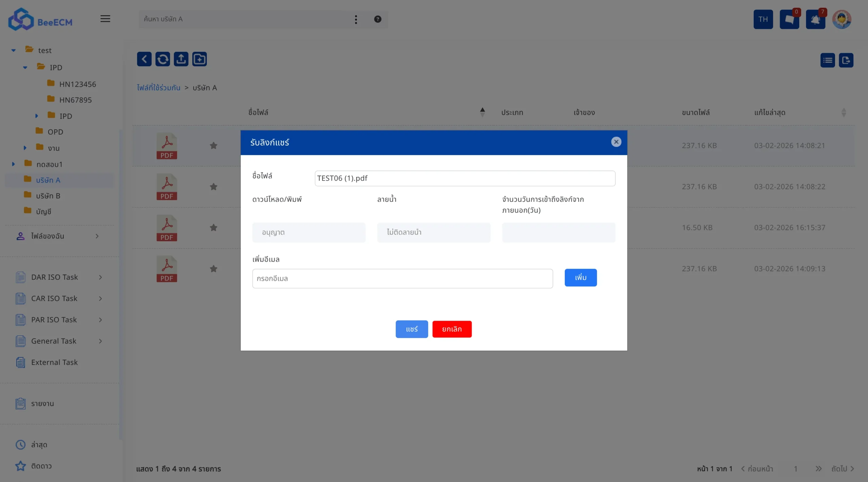Close the share link dialog
The width and height of the screenshot is (868, 482).
616,142
